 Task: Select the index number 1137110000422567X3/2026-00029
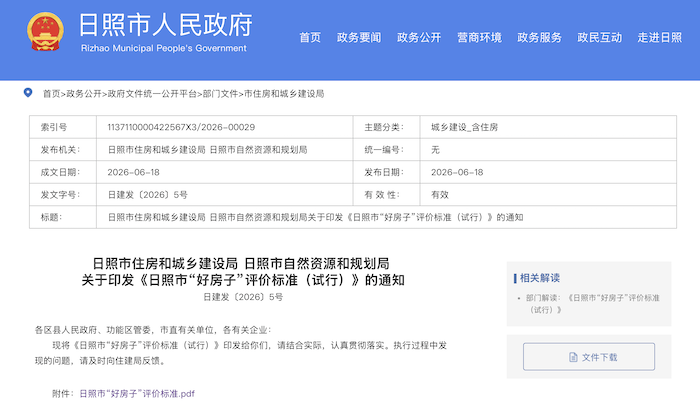pyautogui.click(x=181, y=127)
